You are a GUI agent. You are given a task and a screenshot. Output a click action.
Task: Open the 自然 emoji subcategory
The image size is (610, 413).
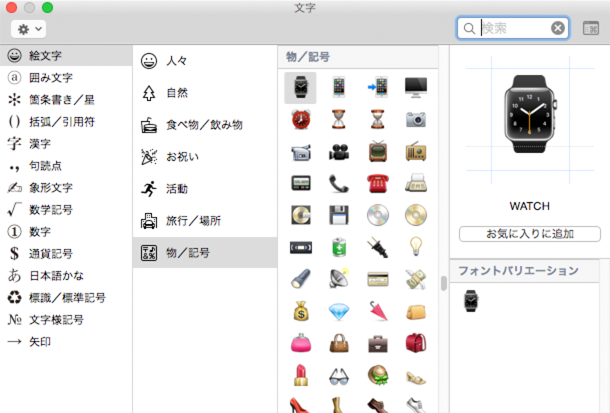coord(205,93)
